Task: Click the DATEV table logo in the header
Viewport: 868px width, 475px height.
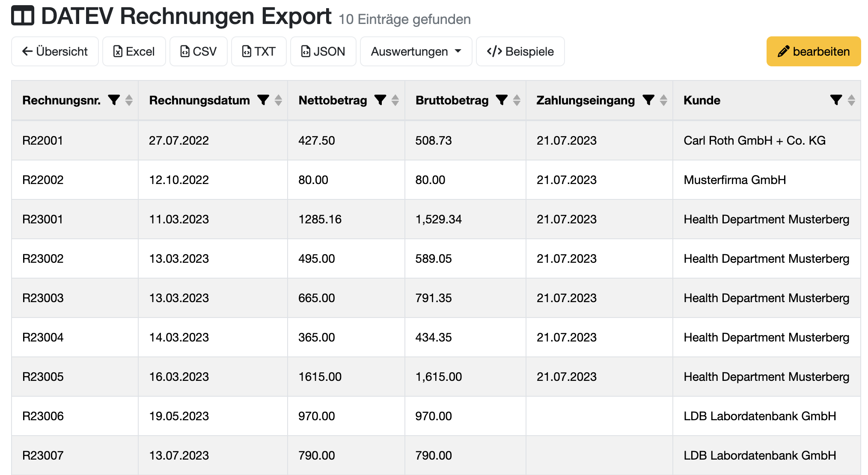Action: coord(22,16)
